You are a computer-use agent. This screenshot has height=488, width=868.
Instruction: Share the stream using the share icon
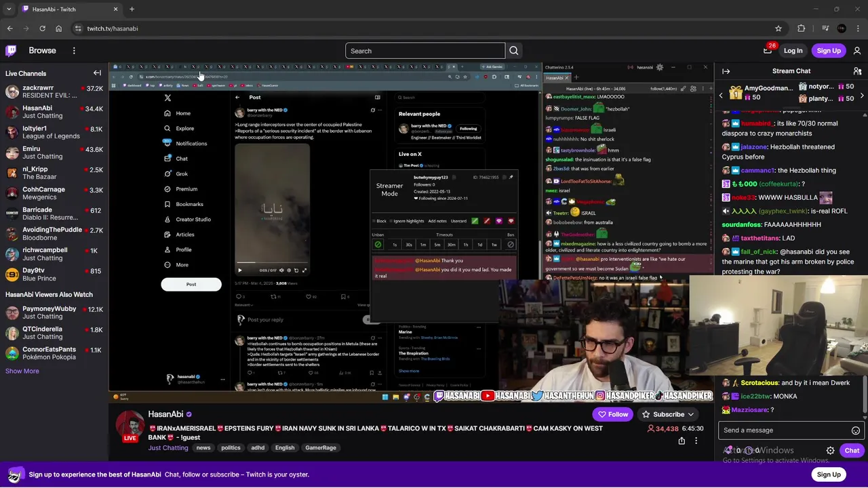click(682, 441)
